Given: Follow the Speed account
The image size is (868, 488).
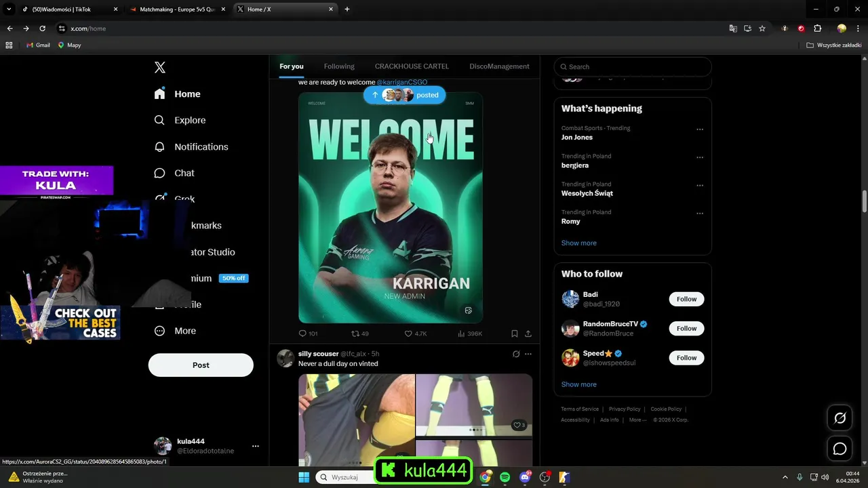Looking at the screenshot, I should [x=686, y=357].
